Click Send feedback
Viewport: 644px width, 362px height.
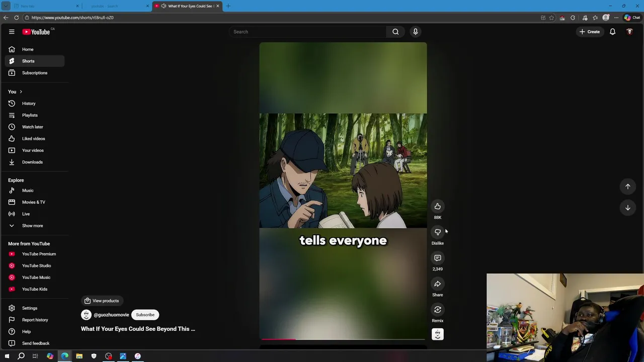tap(34, 343)
